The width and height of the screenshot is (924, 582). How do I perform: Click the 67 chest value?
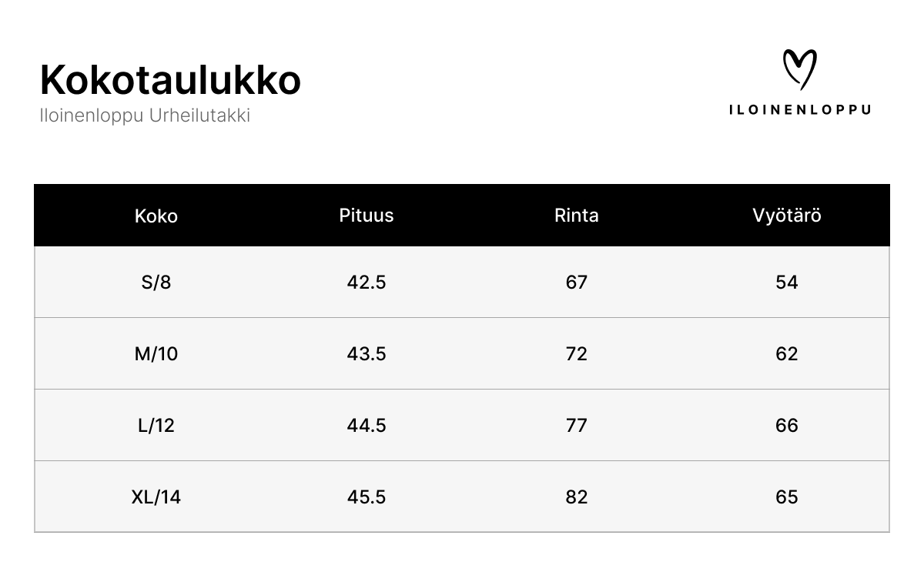tap(577, 283)
